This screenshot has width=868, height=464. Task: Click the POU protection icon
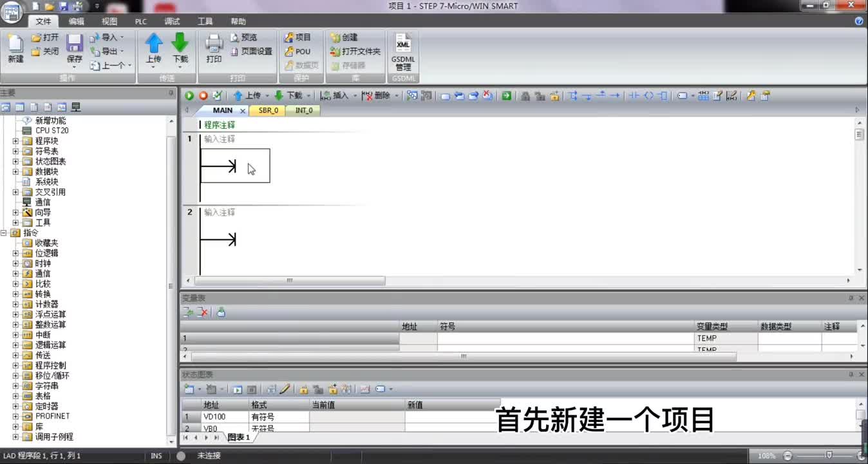click(297, 52)
